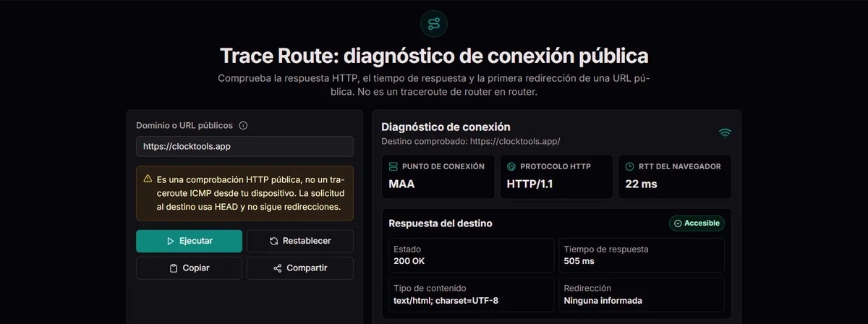
Task: Click the Diagnóstico de conexión heading
Action: click(446, 127)
